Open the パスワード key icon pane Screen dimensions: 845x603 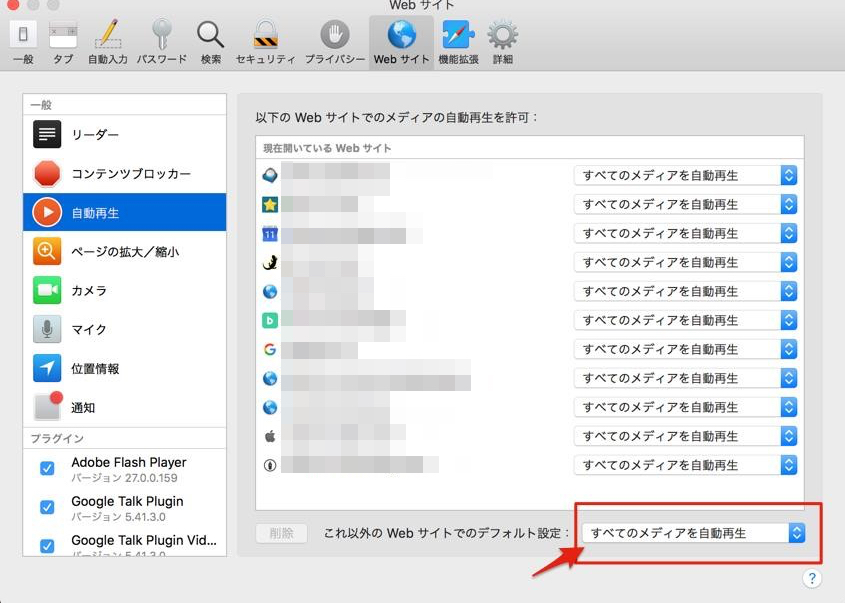[162, 43]
